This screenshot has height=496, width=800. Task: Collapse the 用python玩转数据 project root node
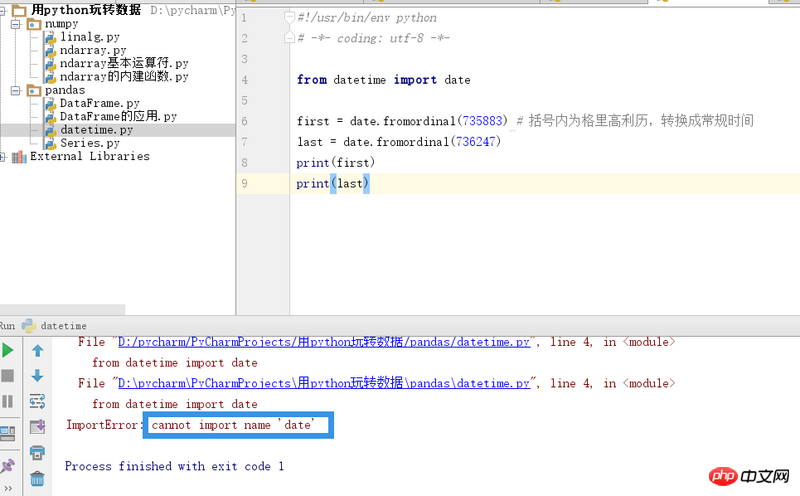click(x=2, y=10)
